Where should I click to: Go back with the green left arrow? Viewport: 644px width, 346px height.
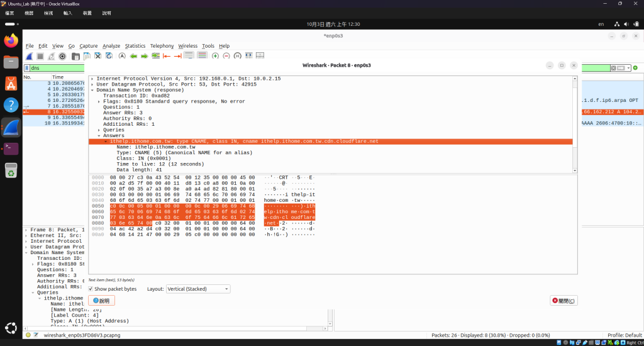[x=133, y=56]
